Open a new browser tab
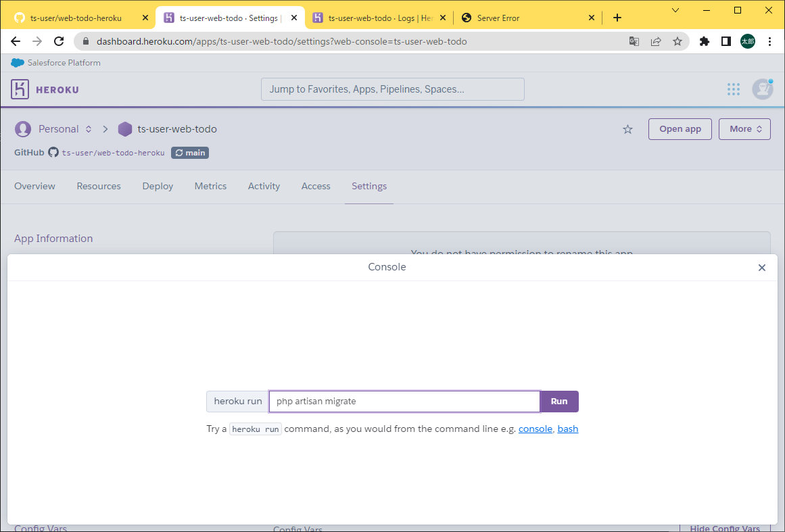Viewport: 785px width, 532px height. [x=617, y=18]
